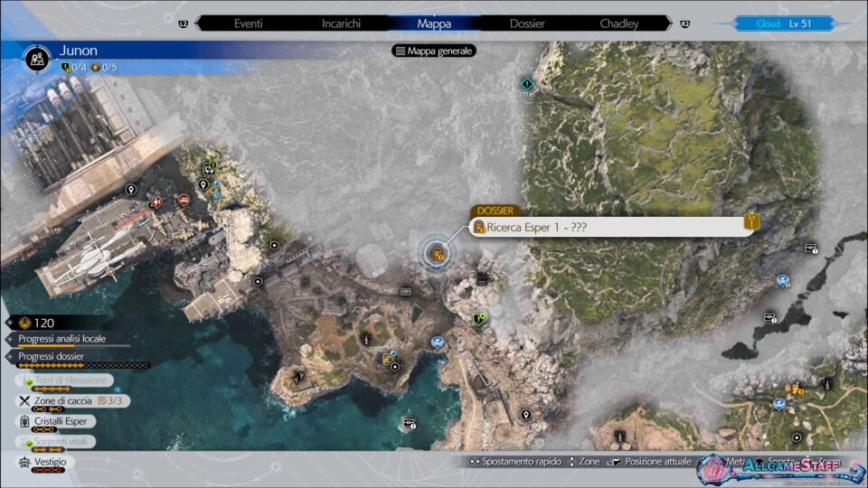Switch to the Incarichi tab

[x=341, y=23]
